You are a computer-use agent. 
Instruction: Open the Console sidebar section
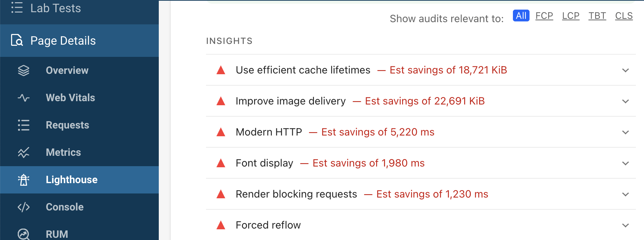pyautogui.click(x=65, y=207)
